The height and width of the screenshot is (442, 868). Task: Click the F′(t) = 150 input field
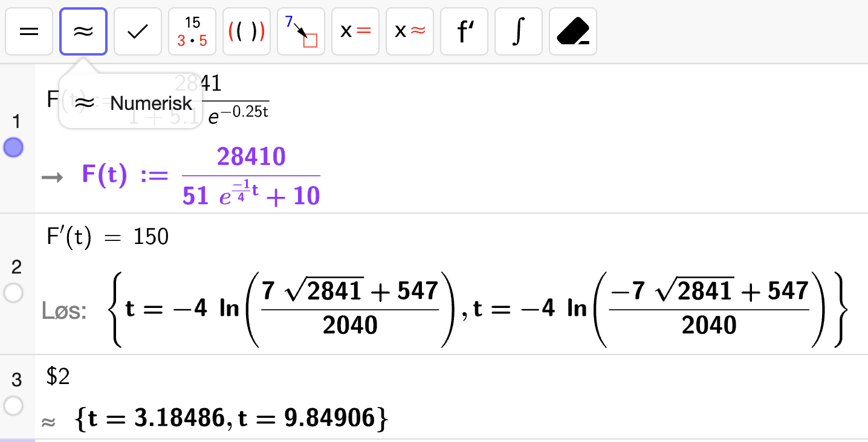108,237
